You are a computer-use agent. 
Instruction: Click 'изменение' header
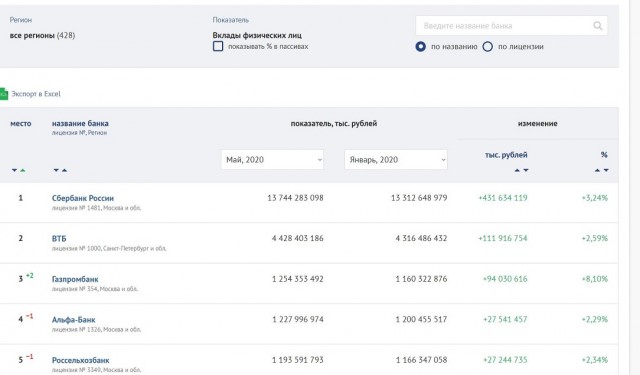538,124
